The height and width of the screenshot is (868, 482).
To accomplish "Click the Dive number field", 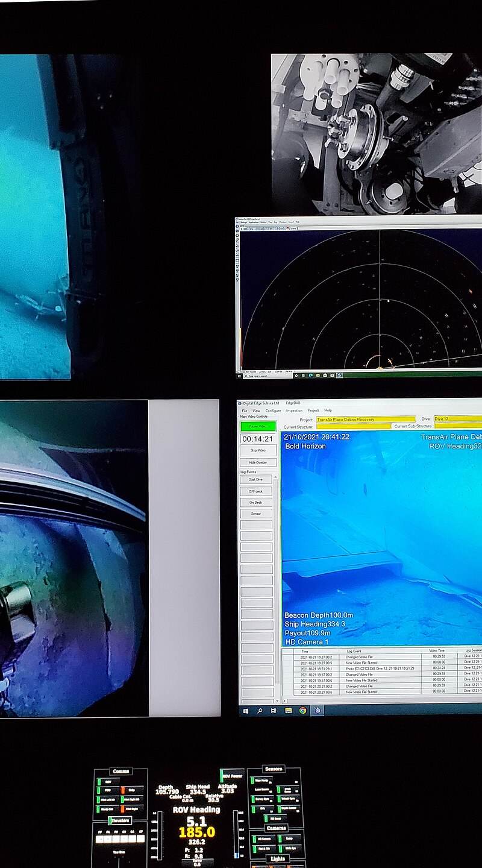I will click(x=457, y=419).
